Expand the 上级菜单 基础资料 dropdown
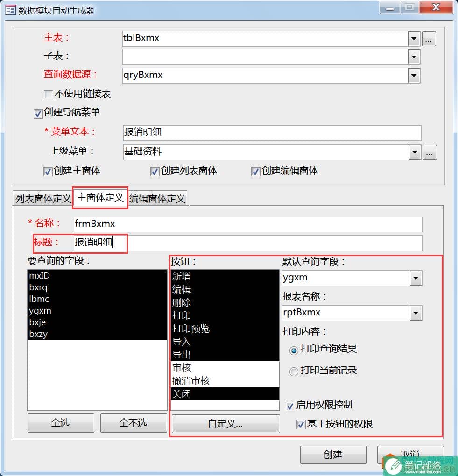458x476 pixels. [x=415, y=152]
